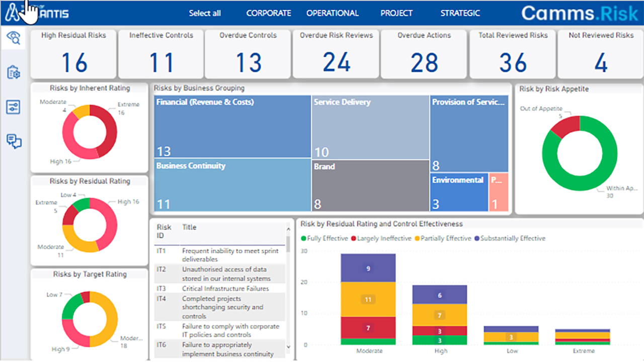Filter by PROJECT risks
644x362 pixels.
(x=396, y=14)
